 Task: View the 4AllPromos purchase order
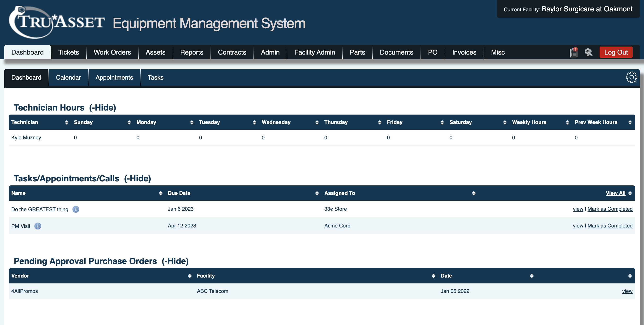pos(627,291)
